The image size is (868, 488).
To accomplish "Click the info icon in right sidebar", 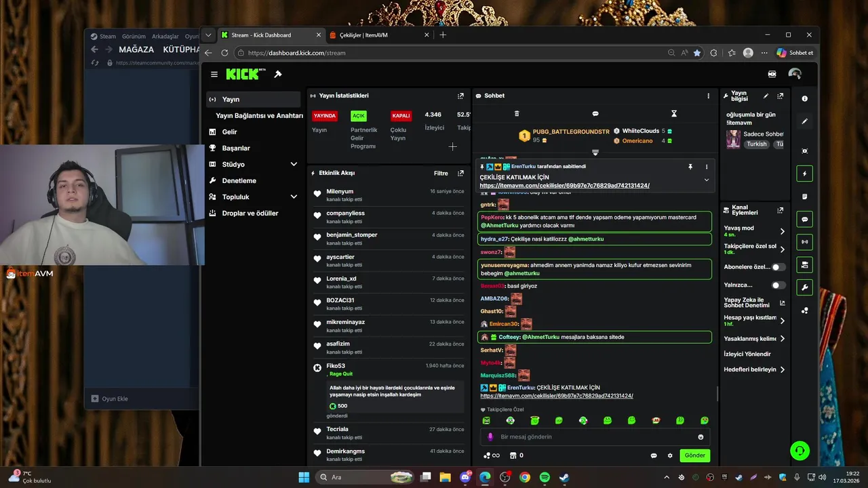I will [805, 98].
